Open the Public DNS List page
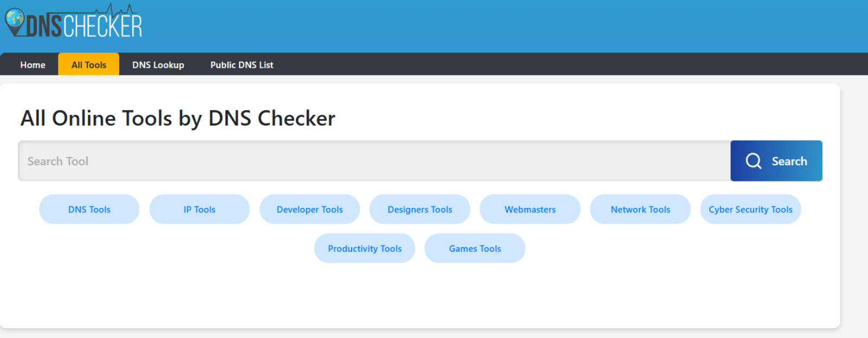 click(x=242, y=65)
